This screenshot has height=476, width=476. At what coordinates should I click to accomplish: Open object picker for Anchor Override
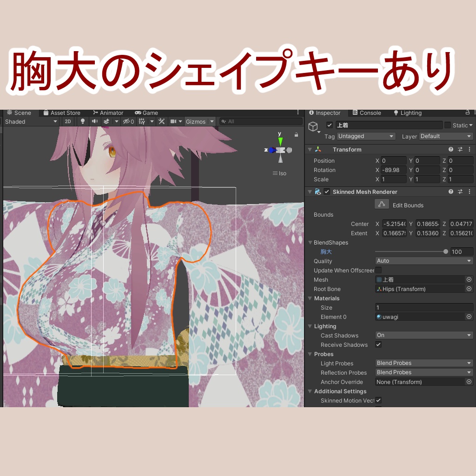tap(469, 382)
